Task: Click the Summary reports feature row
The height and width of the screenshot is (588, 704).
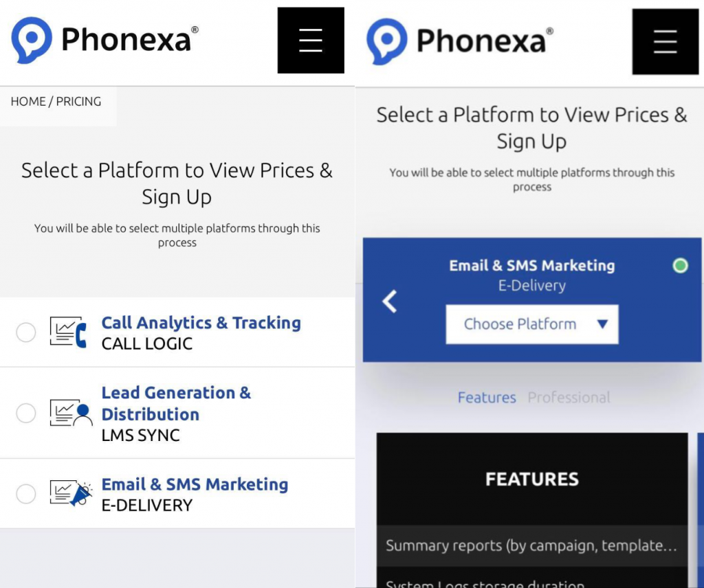Action: (532, 545)
